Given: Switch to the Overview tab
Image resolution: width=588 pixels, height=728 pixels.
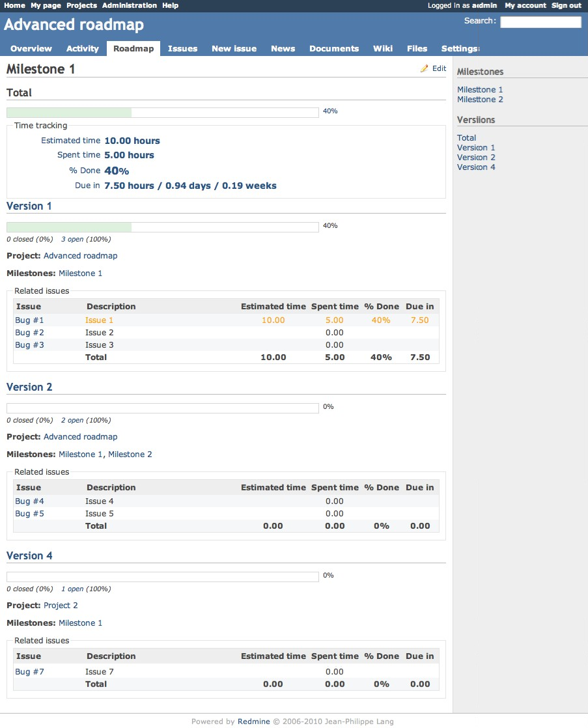Looking at the screenshot, I should (31, 48).
